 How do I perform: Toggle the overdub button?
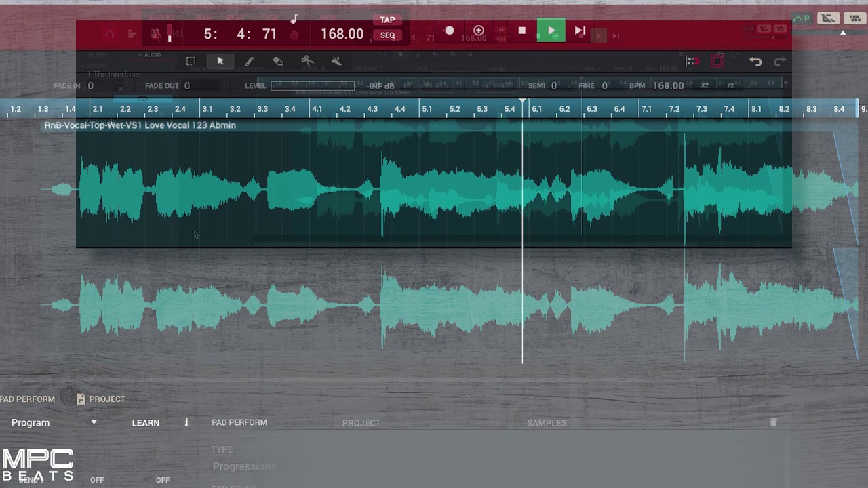(478, 30)
